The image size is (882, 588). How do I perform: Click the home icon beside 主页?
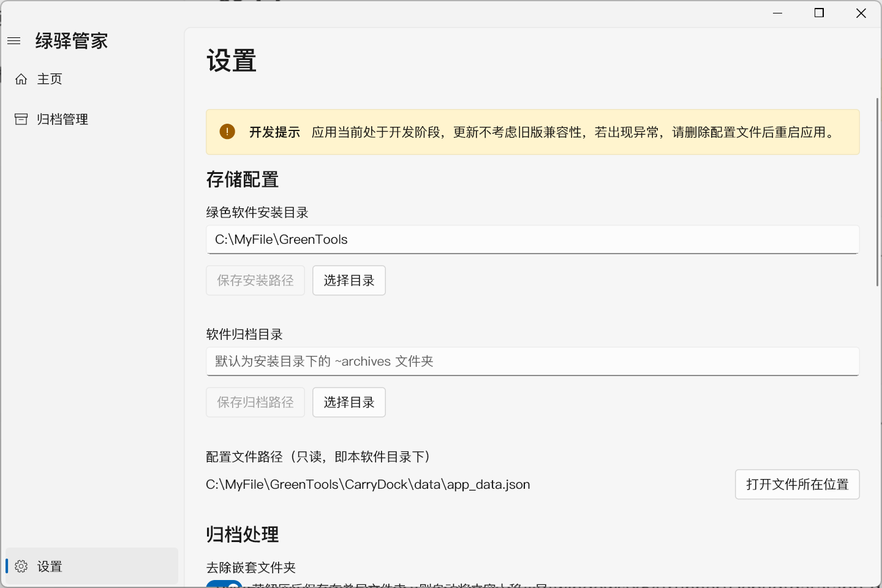pos(21,78)
